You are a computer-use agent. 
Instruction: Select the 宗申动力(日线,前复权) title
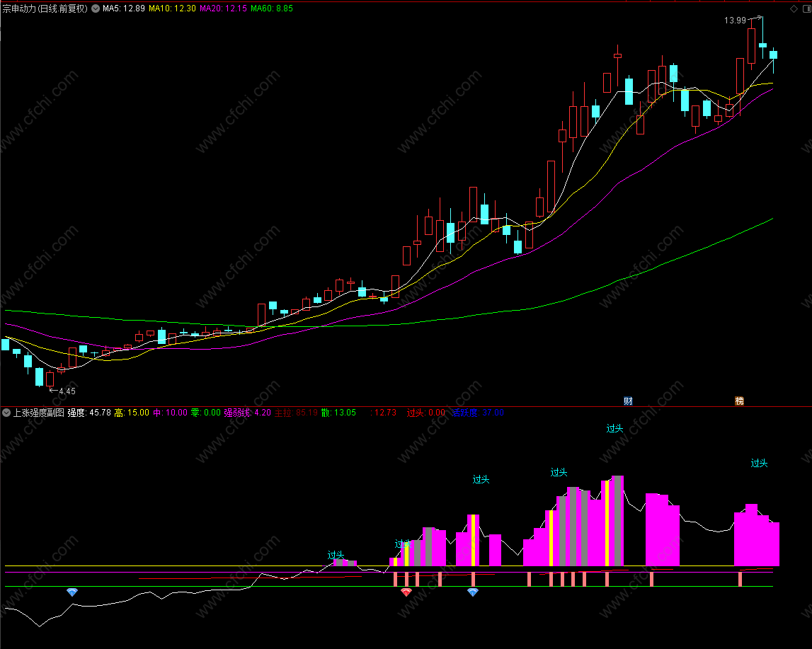[x=45, y=8]
